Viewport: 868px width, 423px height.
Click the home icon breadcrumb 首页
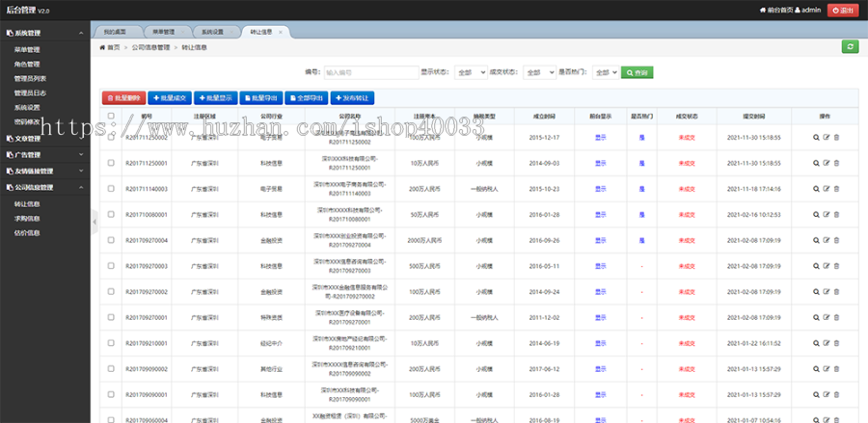point(109,46)
